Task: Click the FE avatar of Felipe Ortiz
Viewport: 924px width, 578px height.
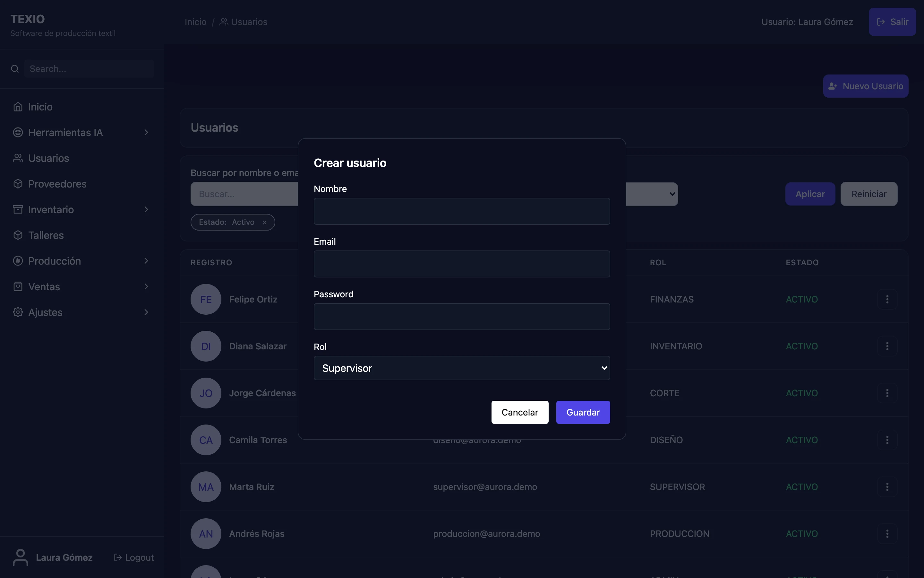Action: pyautogui.click(x=206, y=299)
